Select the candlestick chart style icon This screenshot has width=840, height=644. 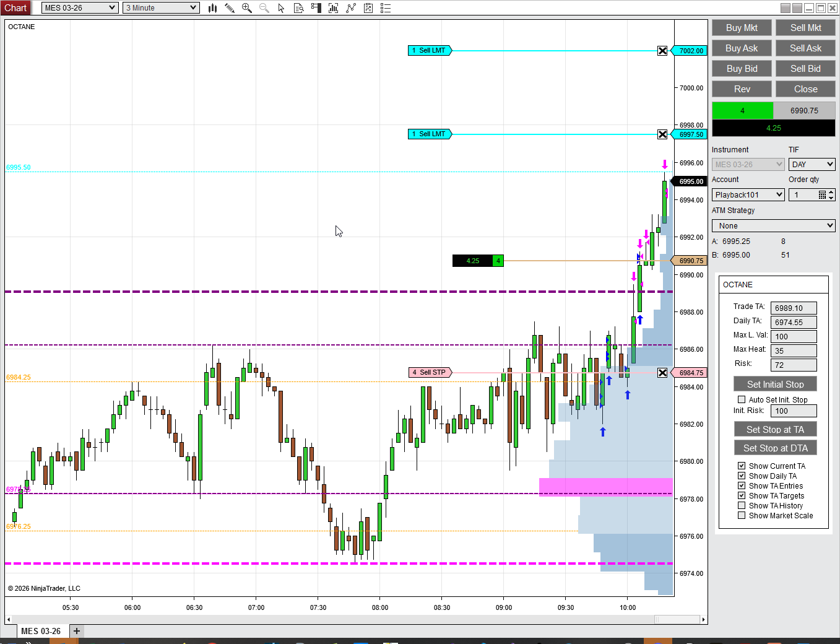(x=212, y=8)
